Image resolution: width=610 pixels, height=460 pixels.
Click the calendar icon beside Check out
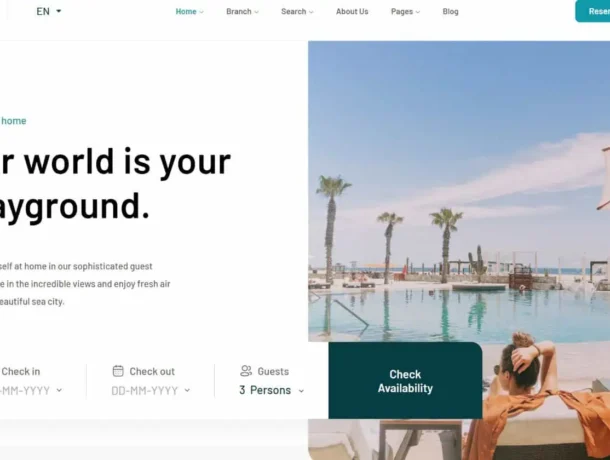[118, 371]
